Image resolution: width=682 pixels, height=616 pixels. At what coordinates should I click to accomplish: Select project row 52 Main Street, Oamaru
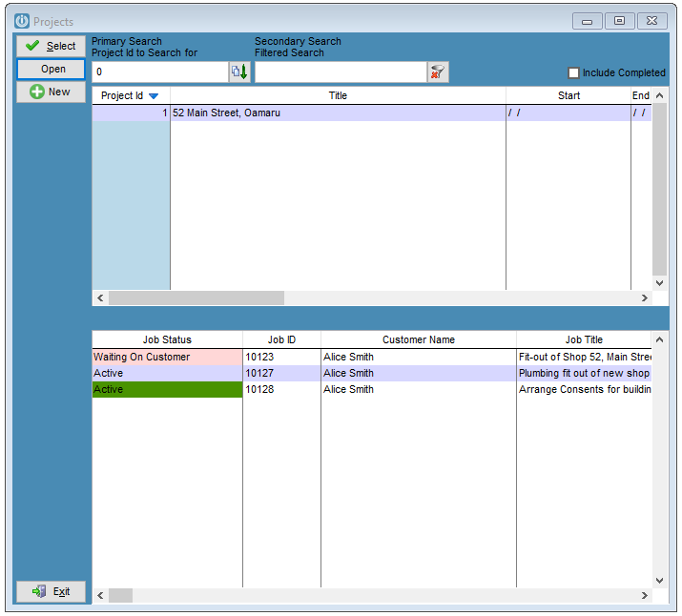click(x=371, y=113)
